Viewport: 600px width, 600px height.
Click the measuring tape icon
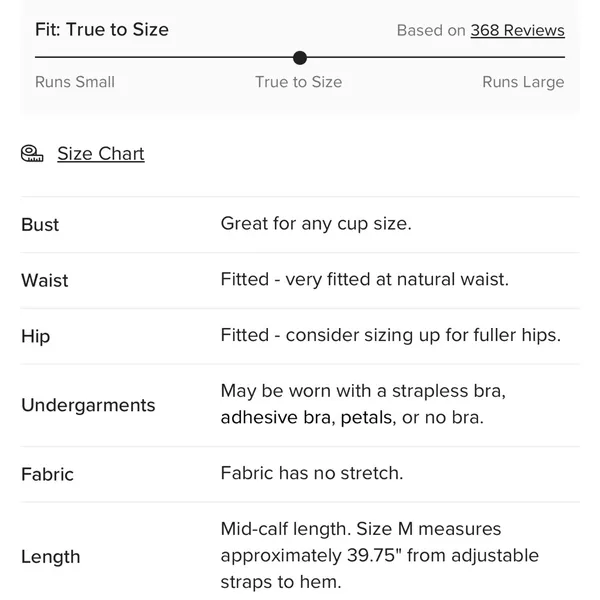[32, 154]
